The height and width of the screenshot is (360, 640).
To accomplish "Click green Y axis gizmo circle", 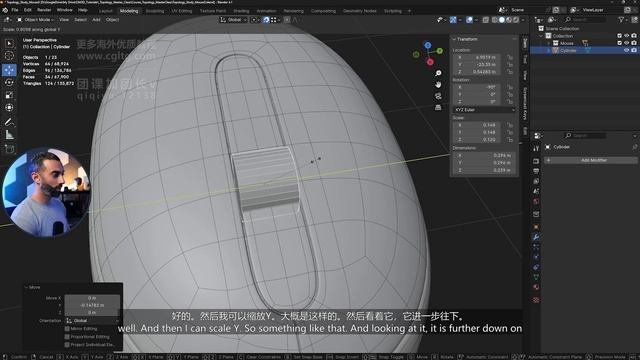I will pyautogui.click(x=440, y=51).
